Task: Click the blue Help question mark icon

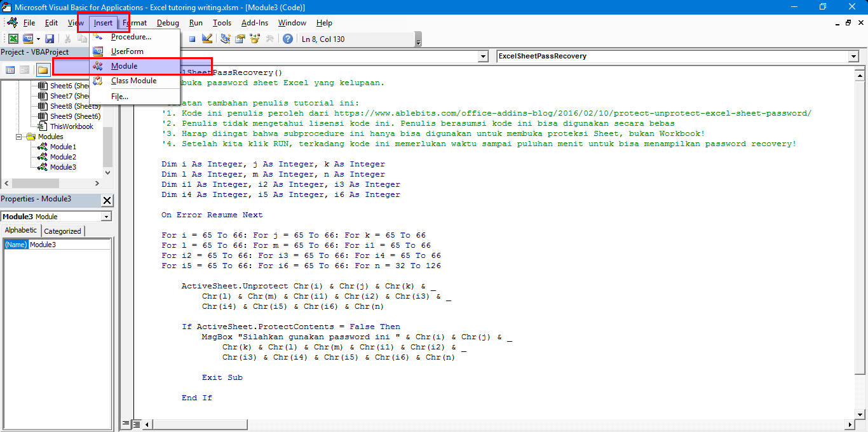Action: tap(288, 39)
